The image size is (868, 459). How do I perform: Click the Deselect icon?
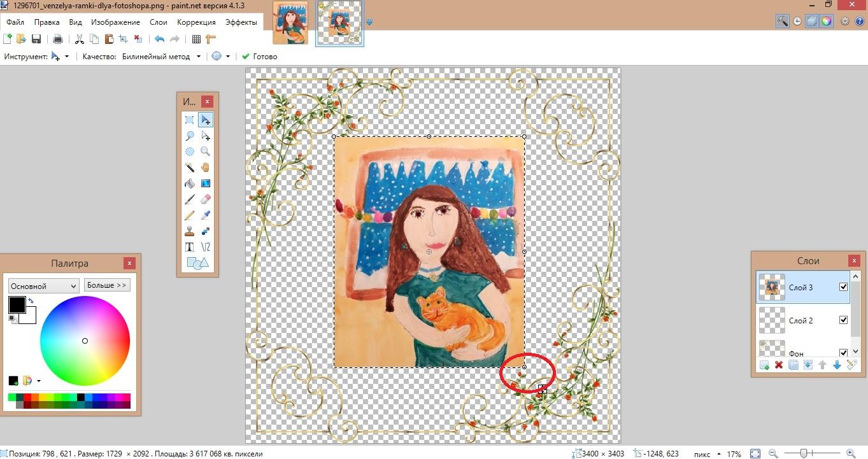[138, 39]
